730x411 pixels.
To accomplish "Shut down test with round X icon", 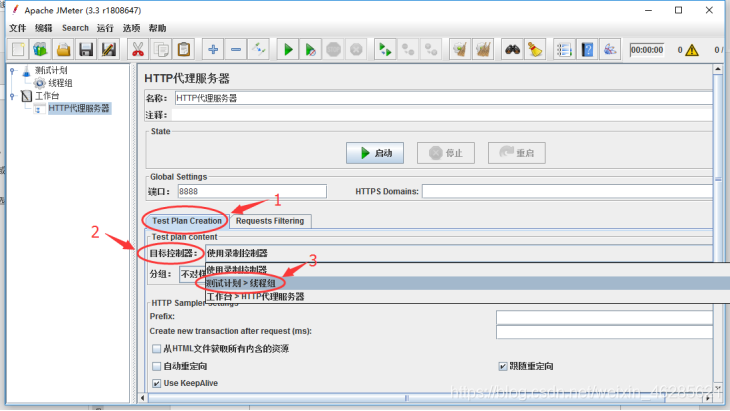I will point(356,49).
